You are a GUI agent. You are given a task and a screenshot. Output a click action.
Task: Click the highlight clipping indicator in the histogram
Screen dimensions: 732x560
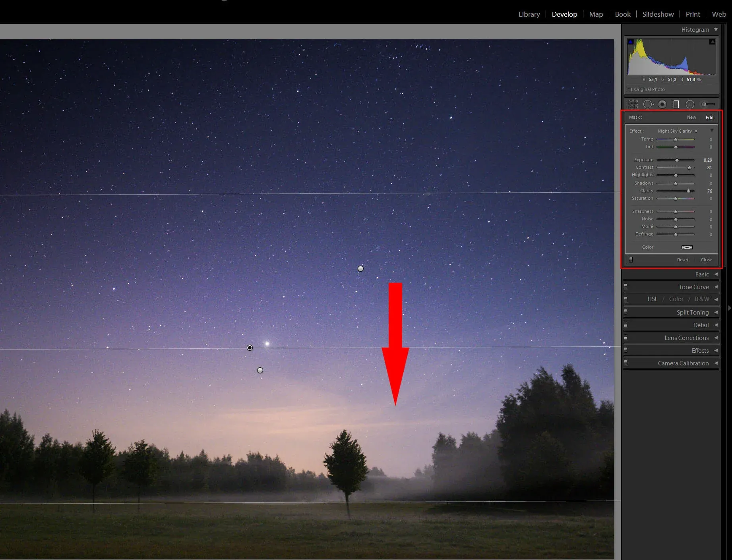(x=713, y=42)
